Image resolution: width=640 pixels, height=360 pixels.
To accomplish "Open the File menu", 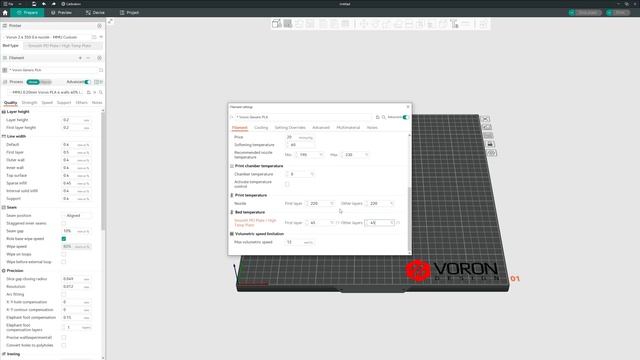I will [9, 4].
